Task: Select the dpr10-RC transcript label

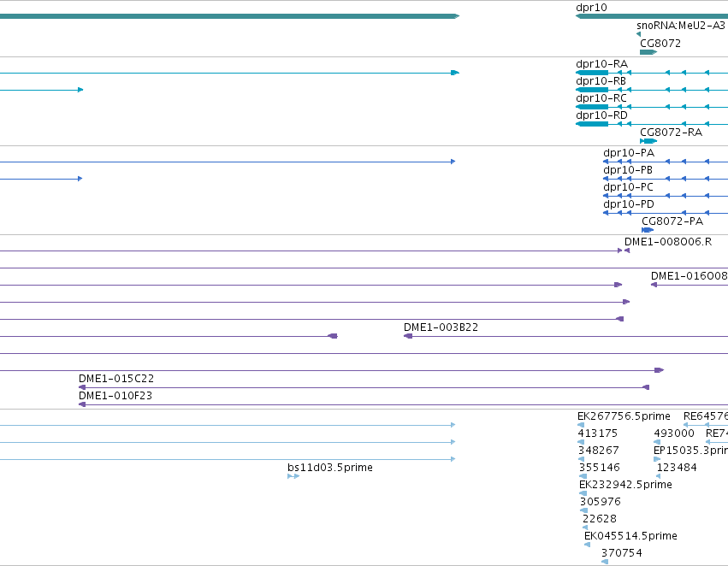Action: tap(601, 98)
